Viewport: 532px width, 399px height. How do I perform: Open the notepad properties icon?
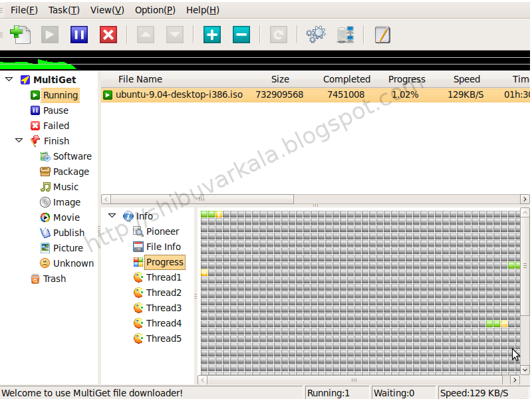point(382,35)
